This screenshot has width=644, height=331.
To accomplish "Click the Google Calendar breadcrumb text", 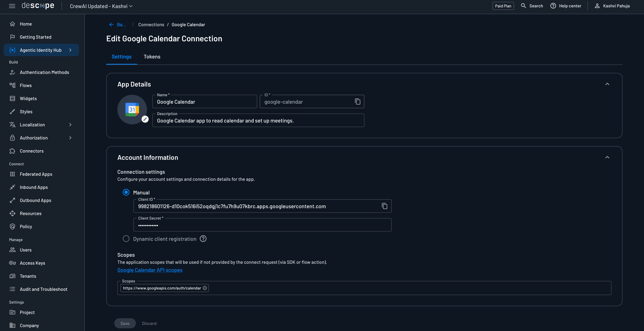I will 188,25.
